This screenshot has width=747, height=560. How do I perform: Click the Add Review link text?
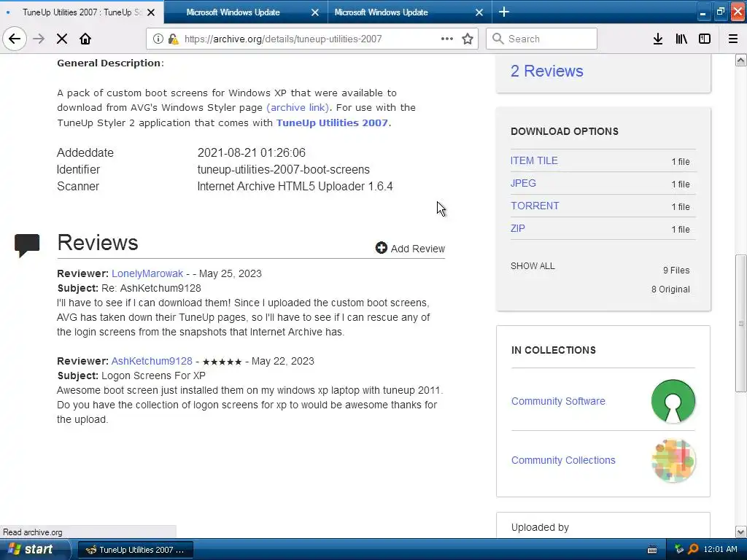[x=418, y=249]
